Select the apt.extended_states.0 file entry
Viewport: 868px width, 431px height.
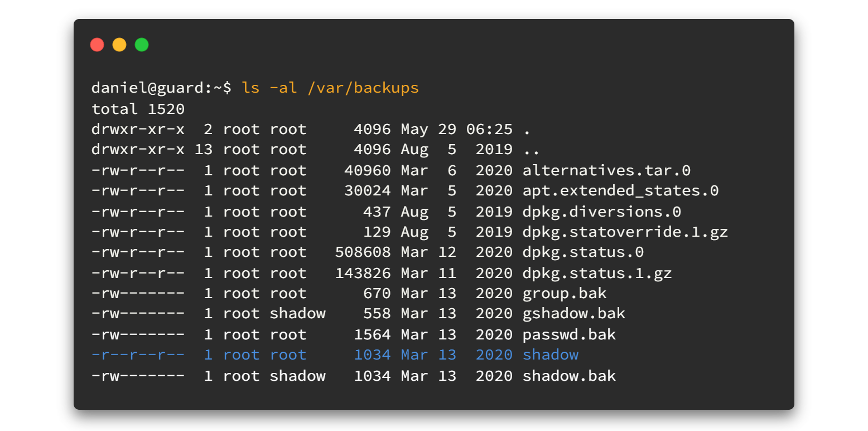[620, 191]
